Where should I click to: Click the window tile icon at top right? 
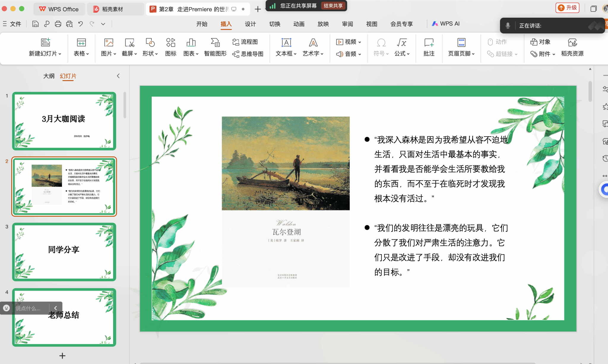pos(593,9)
